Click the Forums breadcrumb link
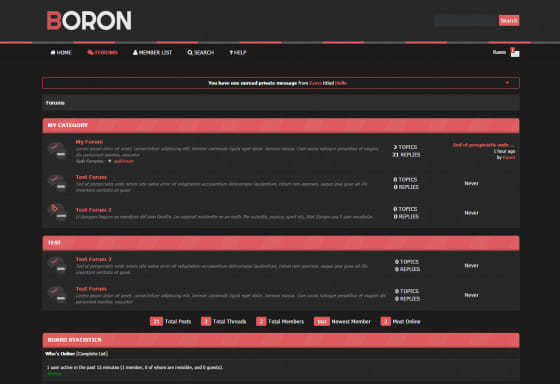The image size is (560, 384). 55,103
